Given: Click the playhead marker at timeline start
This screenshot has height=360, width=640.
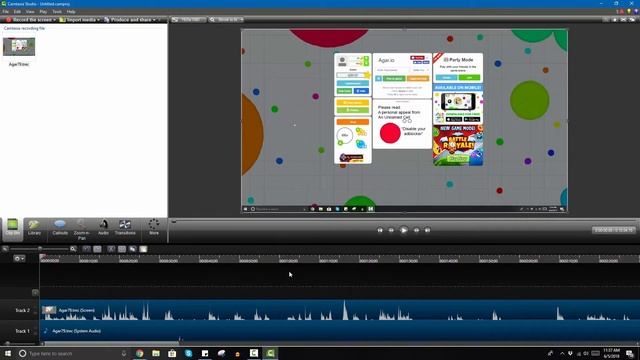Looking at the screenshot, I should click(42, 257).
